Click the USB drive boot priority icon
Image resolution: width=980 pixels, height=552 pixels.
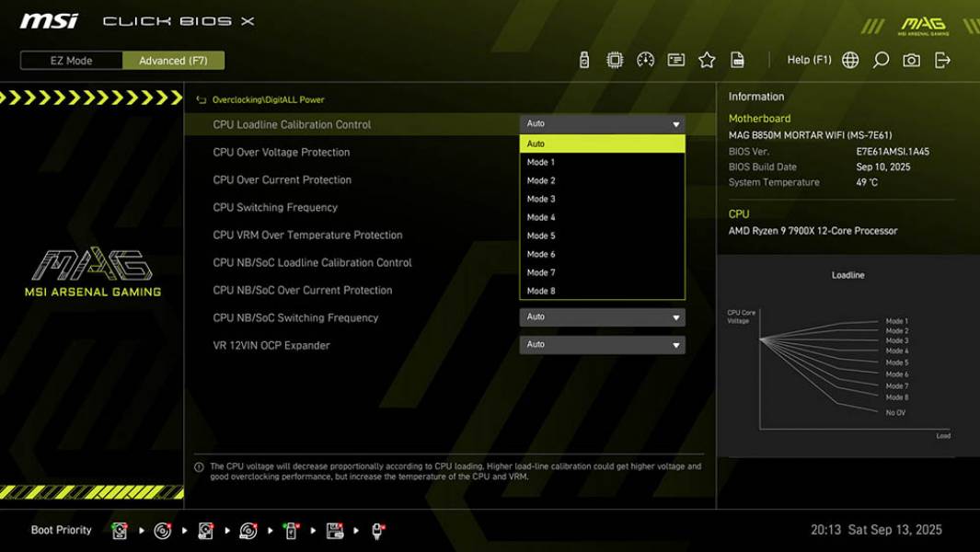pyautogui.click(x=290, y=530)
